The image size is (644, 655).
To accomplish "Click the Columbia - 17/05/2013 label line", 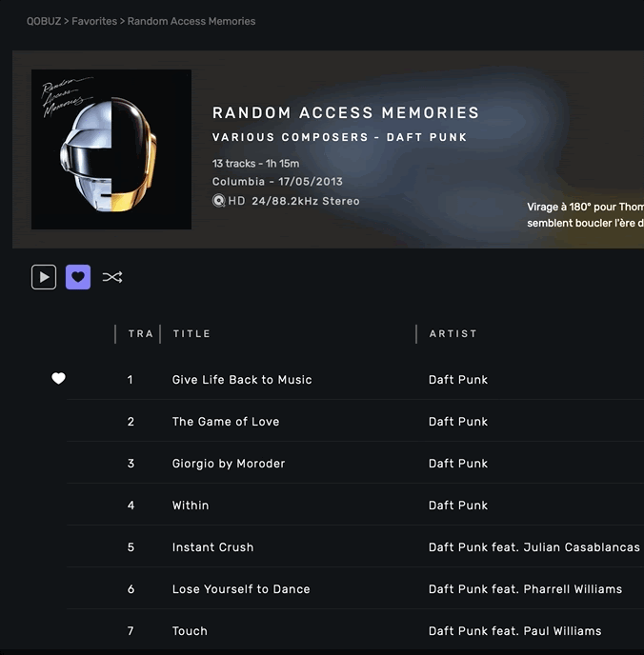I will [x=277, y=181].
